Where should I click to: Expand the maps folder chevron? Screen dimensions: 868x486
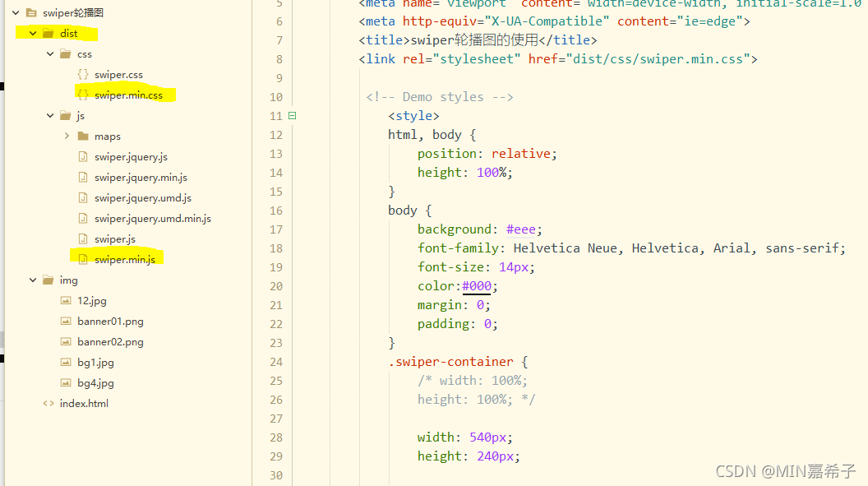pos(67,136)
